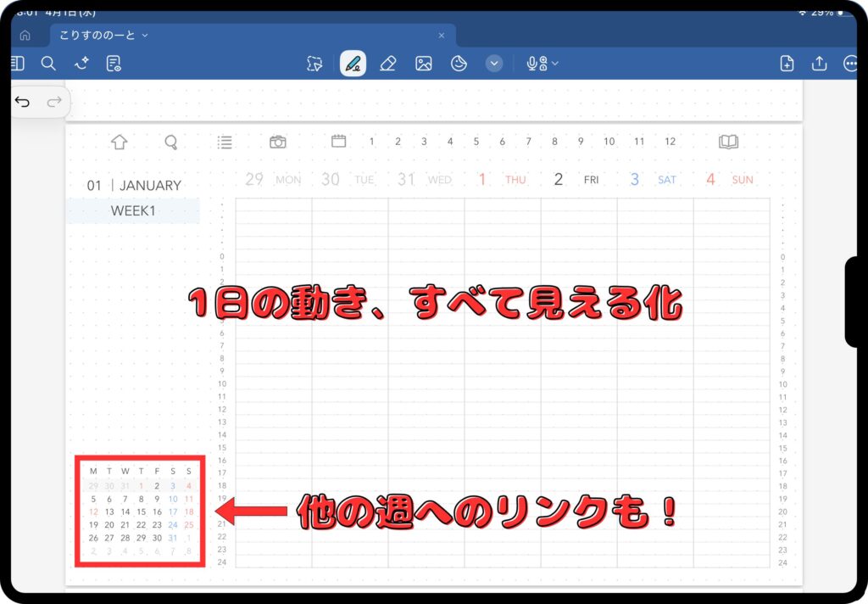Open the Image insert tool
This screenshot has height=604, width=868.
pyautogui.click(x=424, y=64)
